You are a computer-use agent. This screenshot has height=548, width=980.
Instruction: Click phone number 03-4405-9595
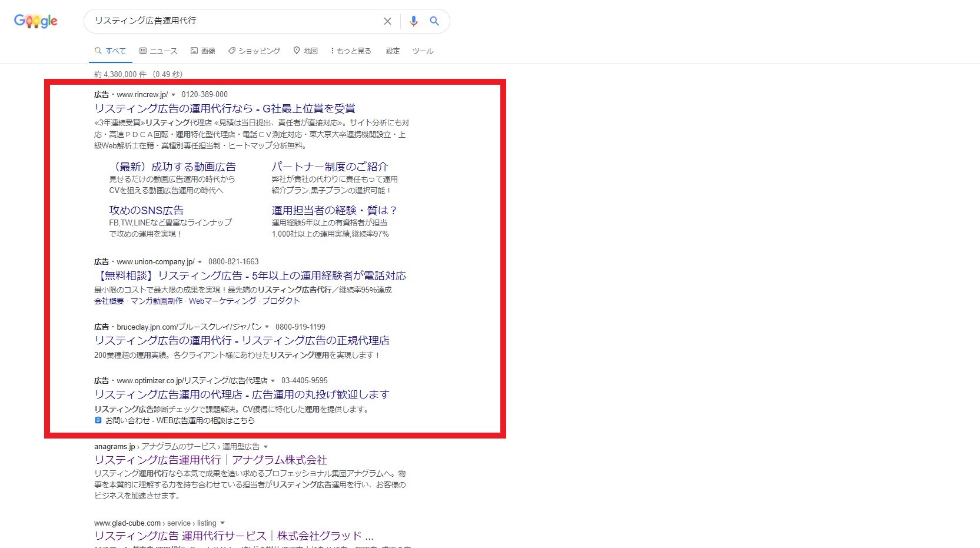point(304,380)
